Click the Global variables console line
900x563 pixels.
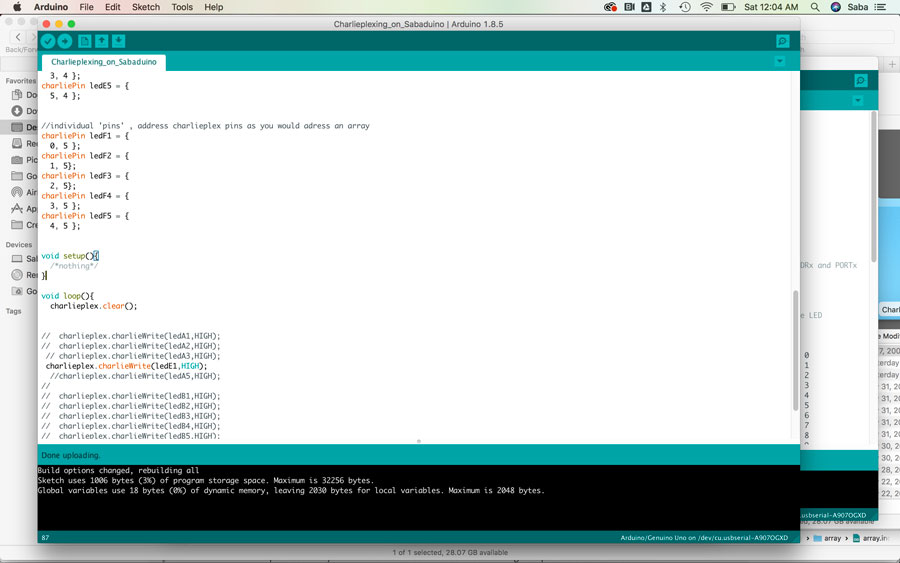point(291,491)
